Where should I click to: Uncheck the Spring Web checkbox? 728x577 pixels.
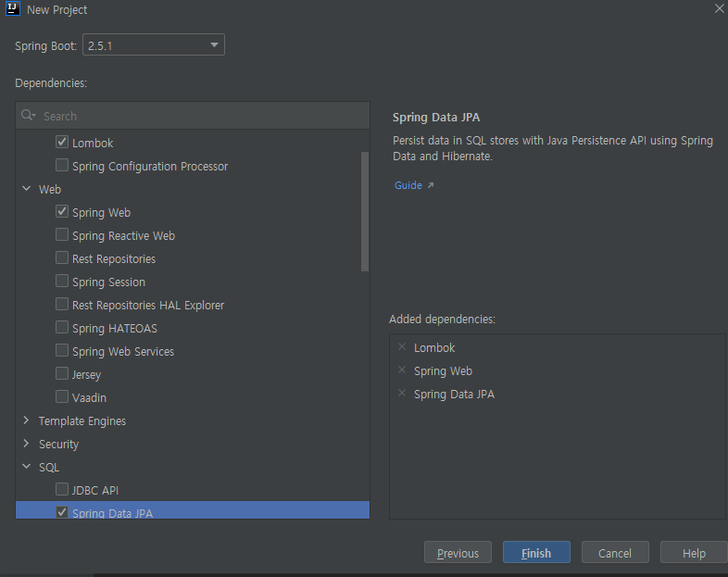click(x=62, y=212)
